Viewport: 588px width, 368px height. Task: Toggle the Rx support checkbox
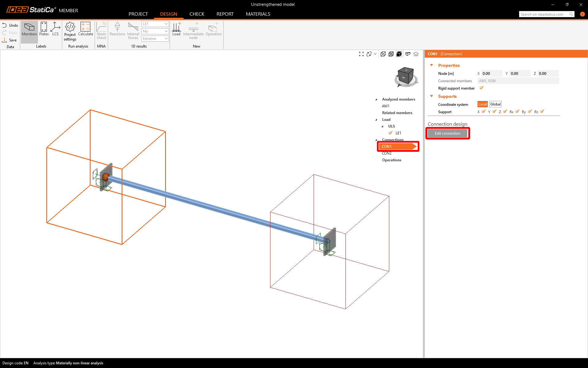point(517,112)
